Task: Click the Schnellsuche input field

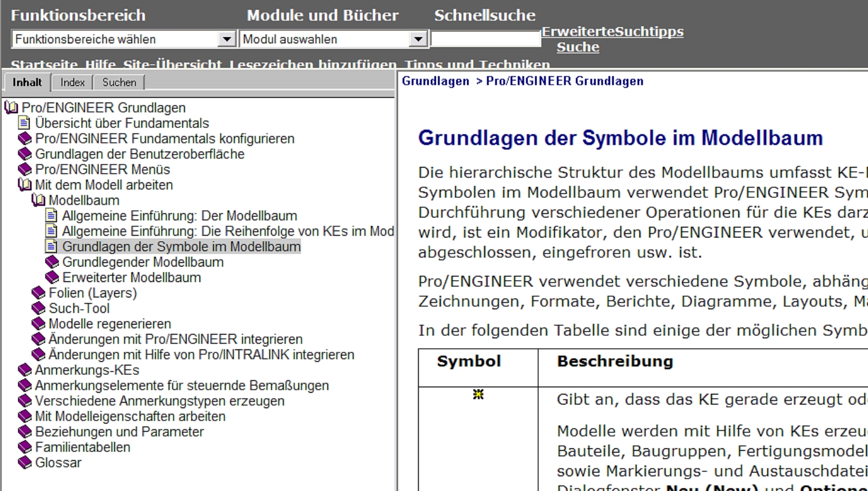Action: click(486, 39)
